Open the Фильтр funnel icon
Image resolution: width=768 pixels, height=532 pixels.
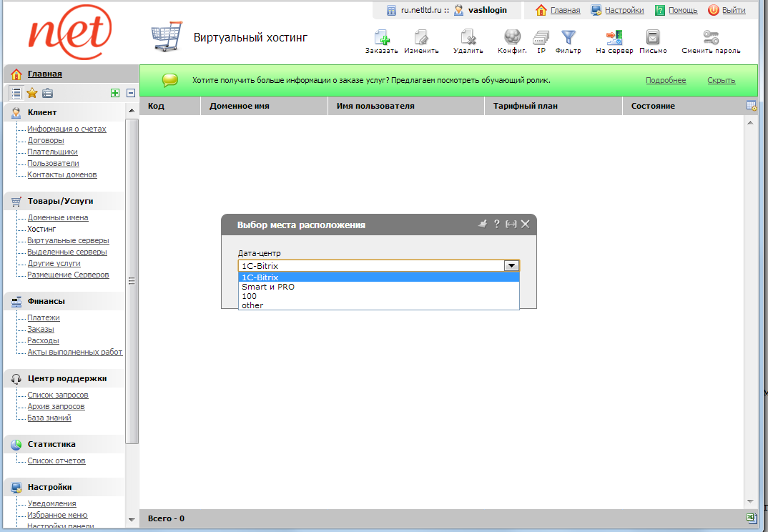pos(568,38)
